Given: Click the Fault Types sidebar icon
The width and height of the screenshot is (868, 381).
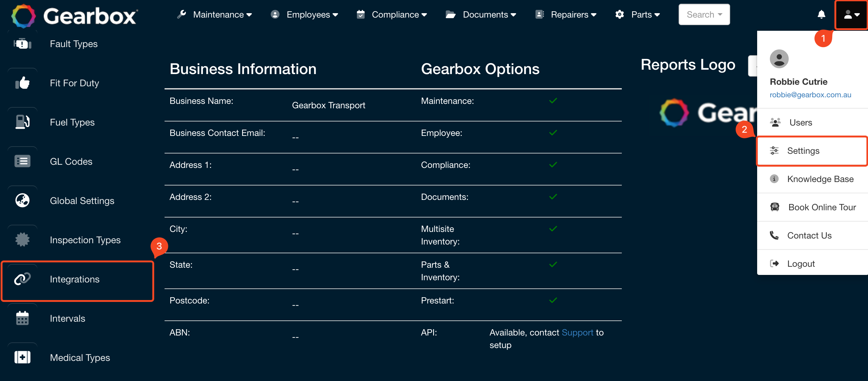Looking at the screenshot, I should [22, 44].
